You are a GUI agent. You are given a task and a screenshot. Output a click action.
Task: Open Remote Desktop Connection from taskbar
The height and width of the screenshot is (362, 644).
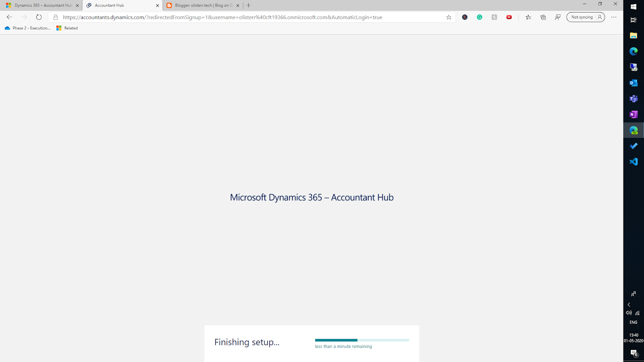[x=634, y=67]
